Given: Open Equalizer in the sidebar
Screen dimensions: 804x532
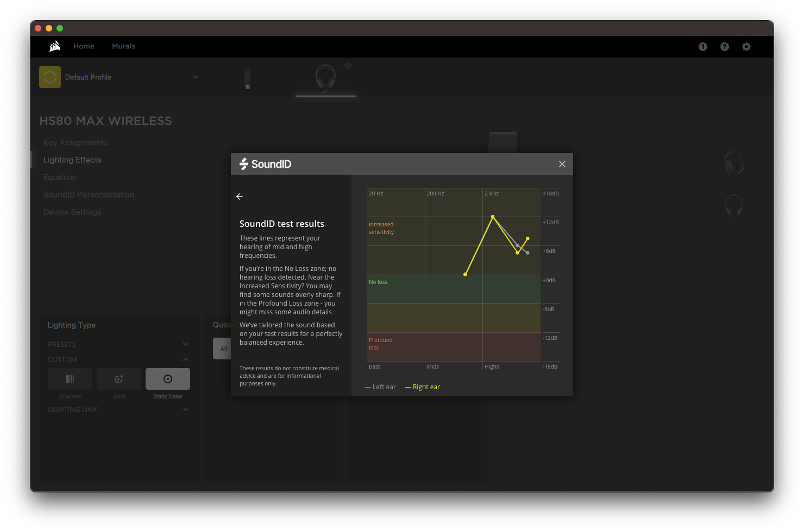Looking at the screenshot, I should [60, 178].
